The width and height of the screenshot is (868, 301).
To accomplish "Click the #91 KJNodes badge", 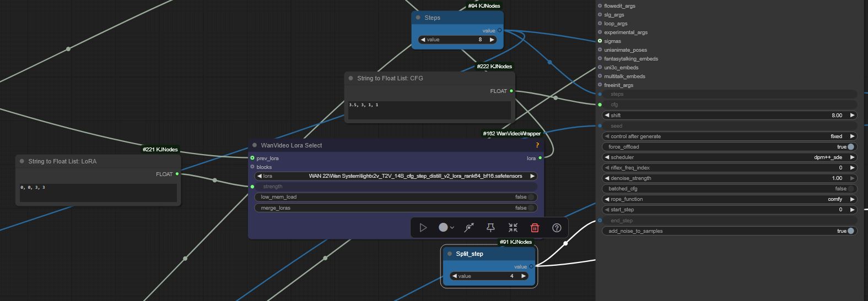I will tap(516, 242).
